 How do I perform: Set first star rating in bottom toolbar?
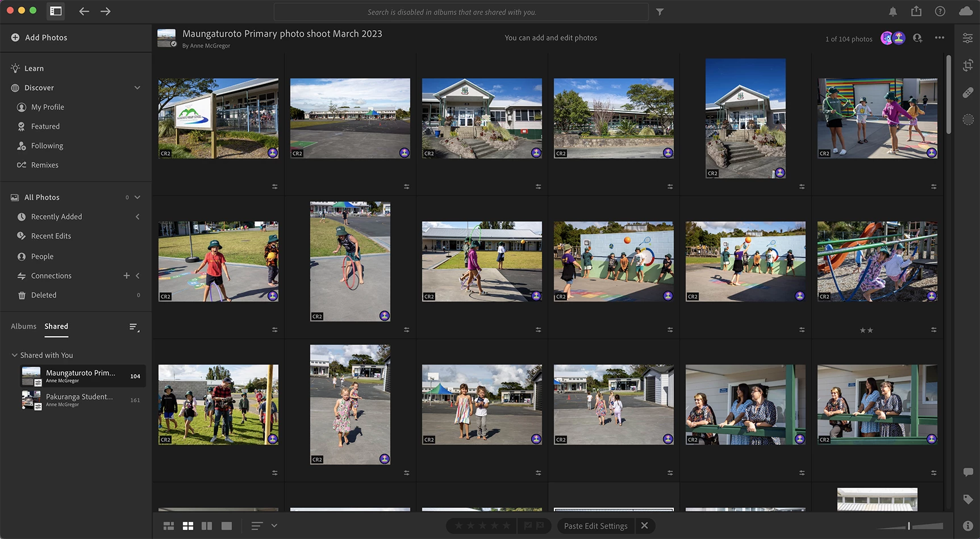click(x=458, y=526)
